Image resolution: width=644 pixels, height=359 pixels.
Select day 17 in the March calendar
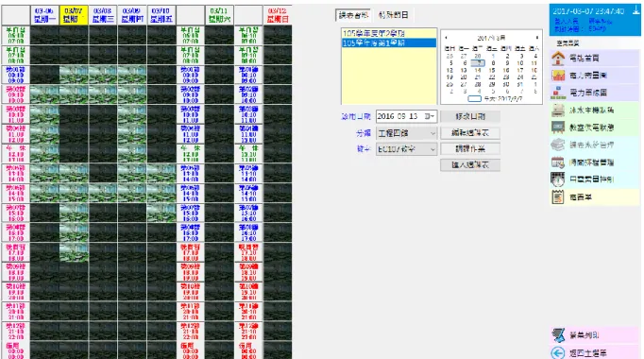coord(520,70)
